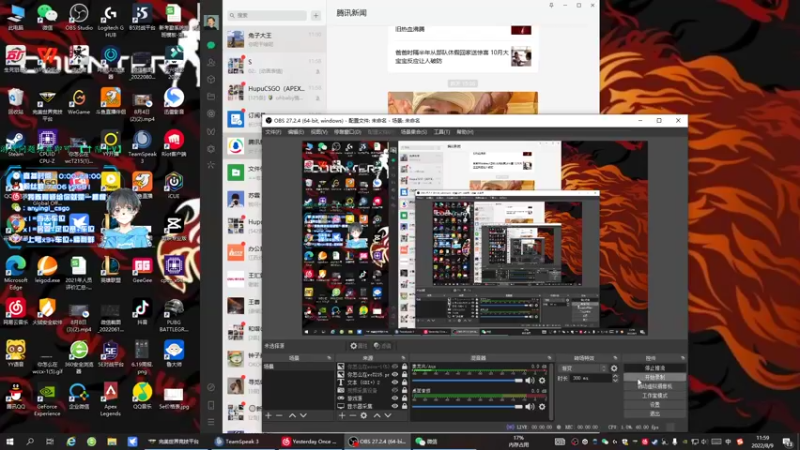The image size is (800, 450).
Task: Adjust mic/aux volume slider
Action: tap(467, 380)
